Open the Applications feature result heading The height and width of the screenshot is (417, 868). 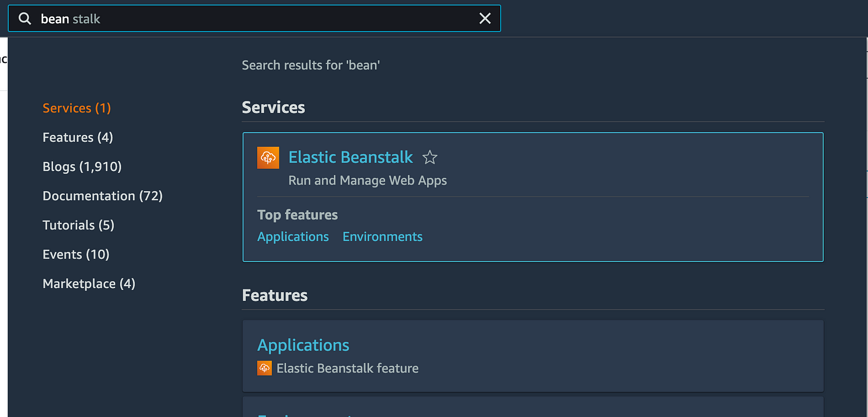click(303, 345)
